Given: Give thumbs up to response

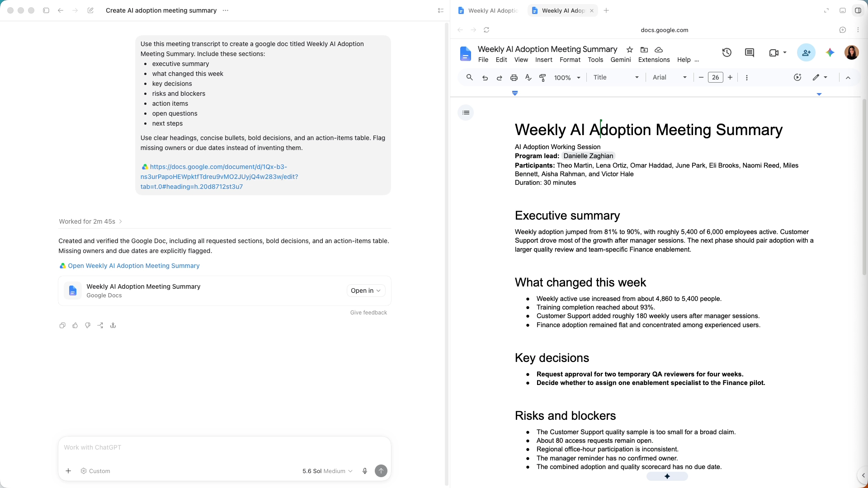Looking at the screenshot, I should (x=75, y=325).
